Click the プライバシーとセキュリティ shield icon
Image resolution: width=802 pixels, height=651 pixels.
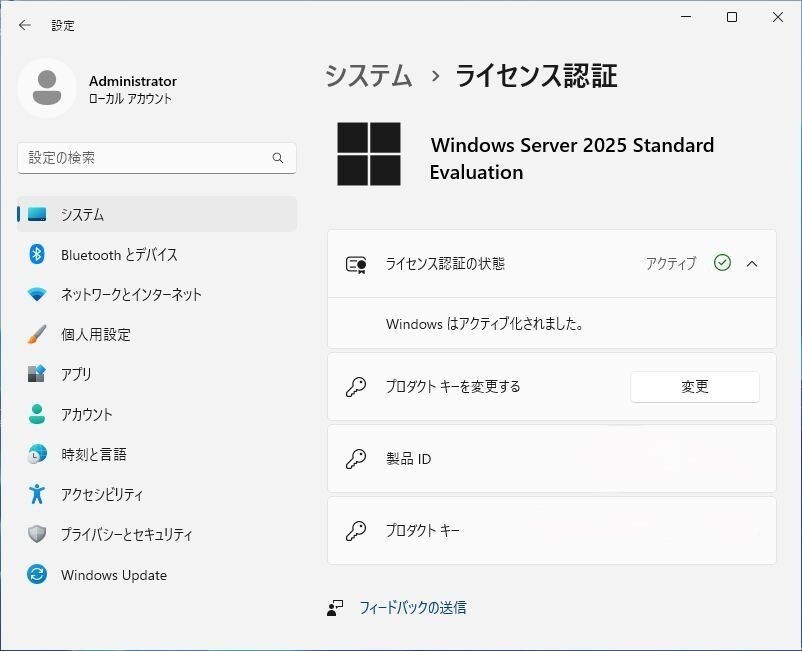37,534
